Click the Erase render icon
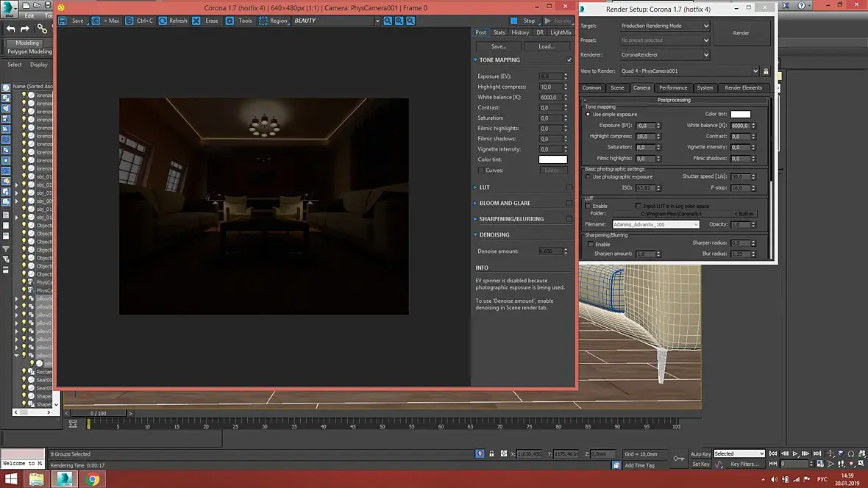 coord(196,21)
